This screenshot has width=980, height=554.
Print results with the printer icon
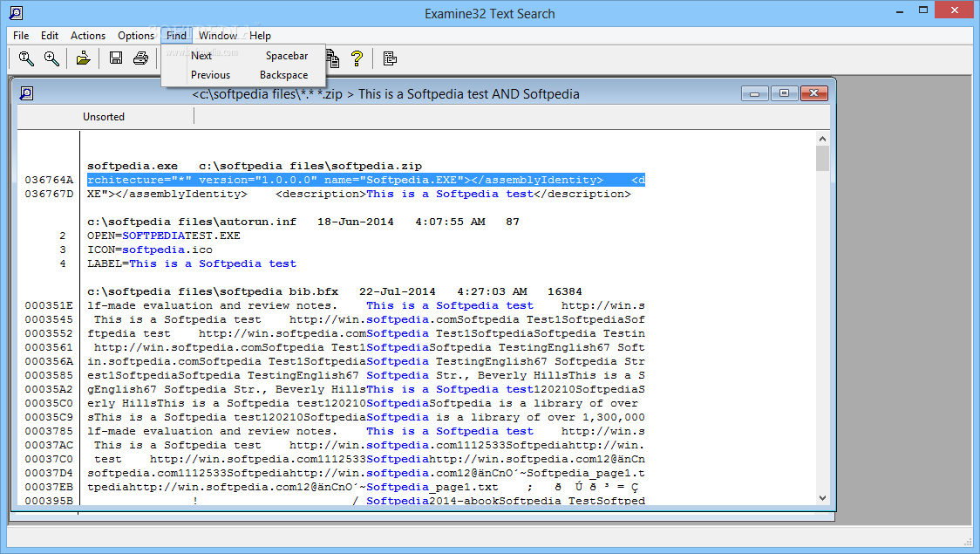click(140, 58)
